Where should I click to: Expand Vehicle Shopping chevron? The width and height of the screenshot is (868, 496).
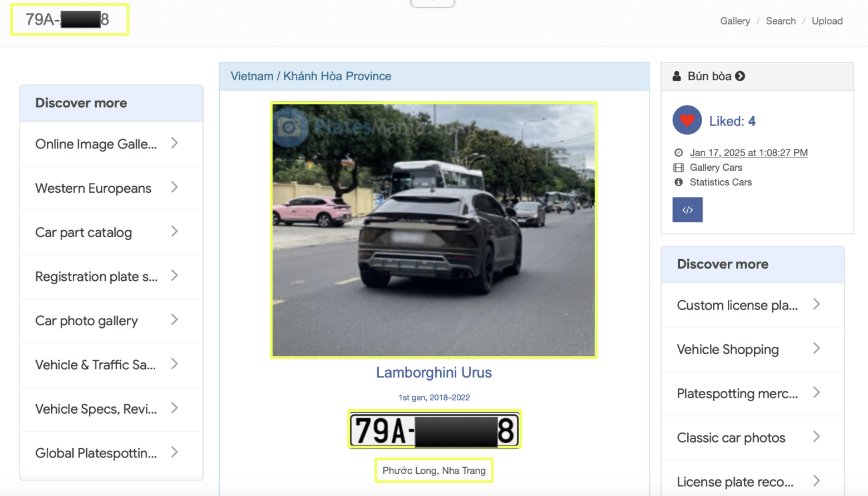[816, 349]
